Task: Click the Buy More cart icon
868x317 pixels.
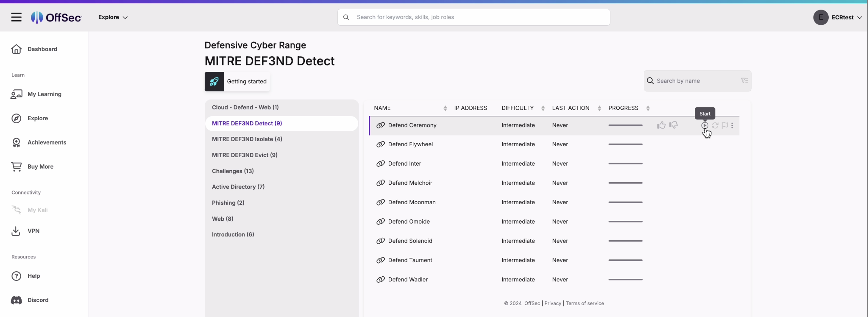Action: pos(16,167)
